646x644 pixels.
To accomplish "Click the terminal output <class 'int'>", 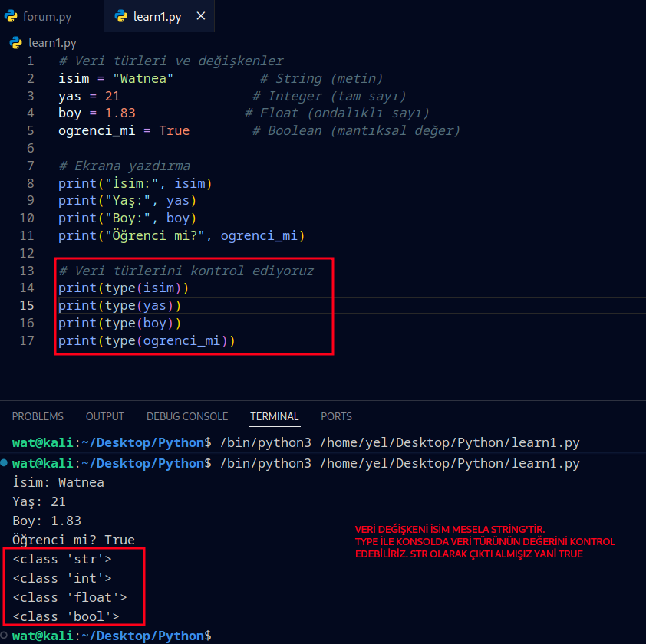I will click(x=62, y=579).
